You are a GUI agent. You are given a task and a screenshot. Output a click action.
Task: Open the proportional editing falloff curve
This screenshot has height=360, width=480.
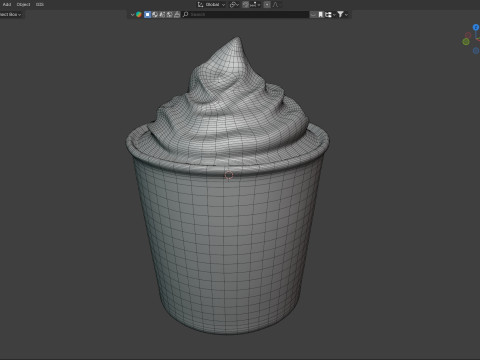275,4
